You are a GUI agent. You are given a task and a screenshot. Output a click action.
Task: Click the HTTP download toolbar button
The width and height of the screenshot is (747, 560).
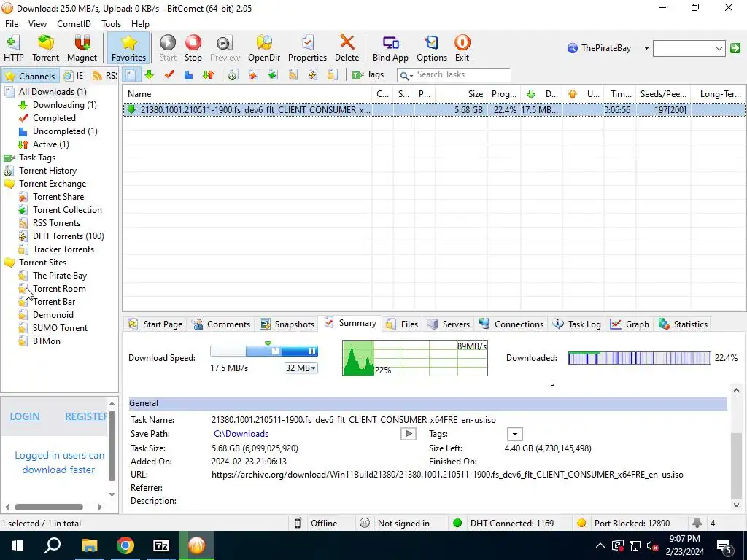pyautogui.click(x=13, y=48)
